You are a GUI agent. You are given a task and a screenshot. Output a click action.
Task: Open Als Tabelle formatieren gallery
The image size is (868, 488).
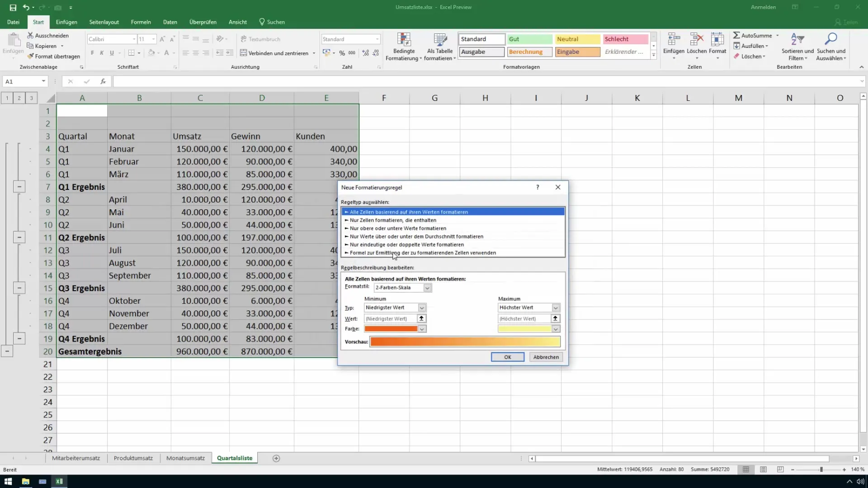(440, 47)
